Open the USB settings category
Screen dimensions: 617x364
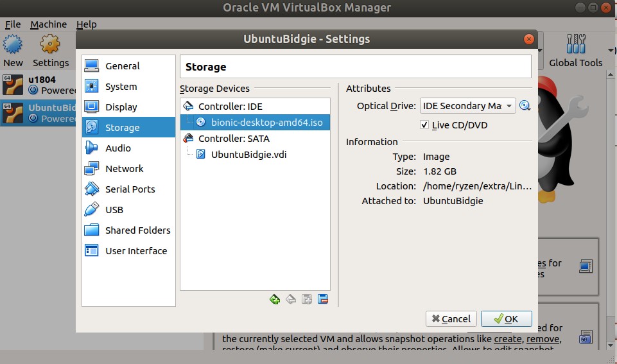[128, 210]
